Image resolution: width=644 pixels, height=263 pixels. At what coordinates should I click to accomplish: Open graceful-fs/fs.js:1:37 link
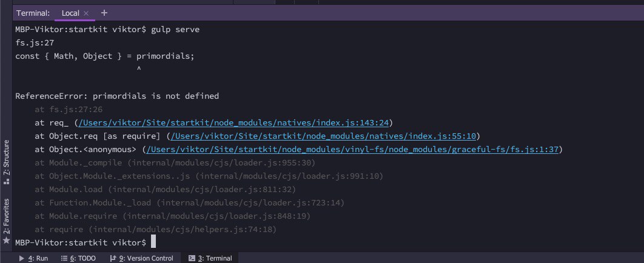coord(352,149)
